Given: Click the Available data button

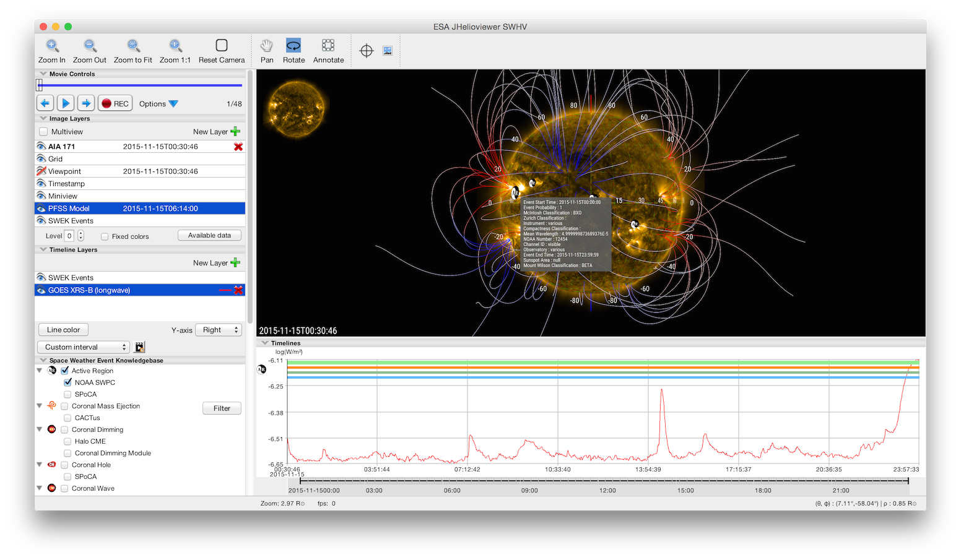Looking at the screenshot, I should pos(209,235).
